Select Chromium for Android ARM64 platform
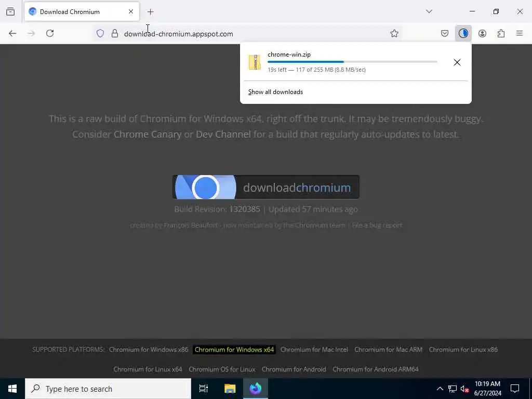The width and height of the screenshot is (532, 399). [375, 369]
